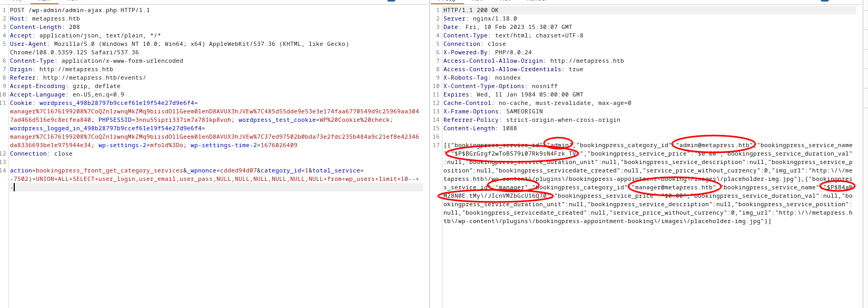This screenshot has width=868, height=308.
Task: Click the Accept-Encoding: gzip, deflate header
Action: tap(65, 86)
